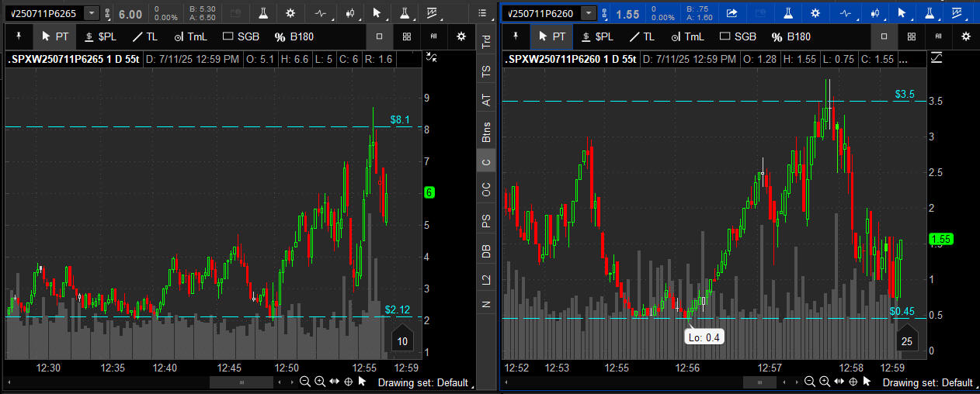Click the B180 percent button on right chart
The height and width of the screenshot is (394, 980).
791,36
